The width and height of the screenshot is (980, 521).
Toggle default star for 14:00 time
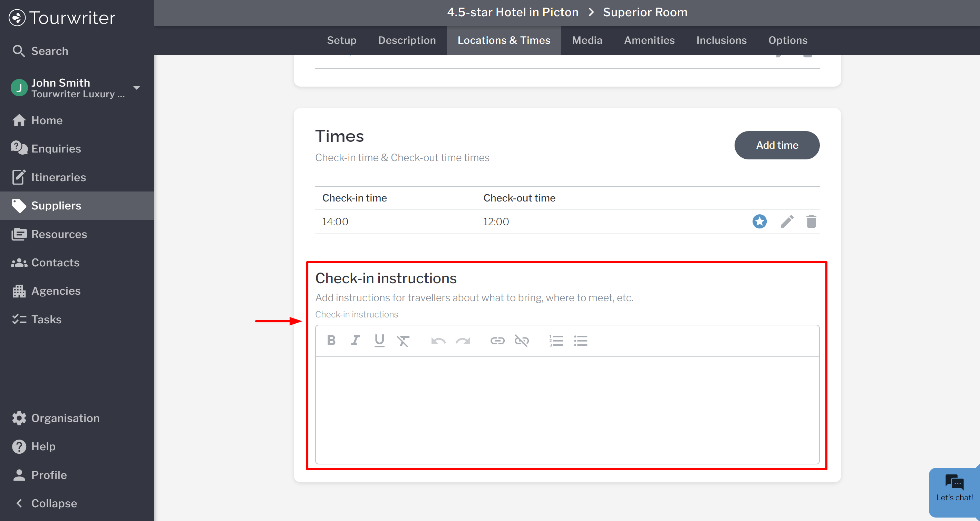(x=759, y=221)
